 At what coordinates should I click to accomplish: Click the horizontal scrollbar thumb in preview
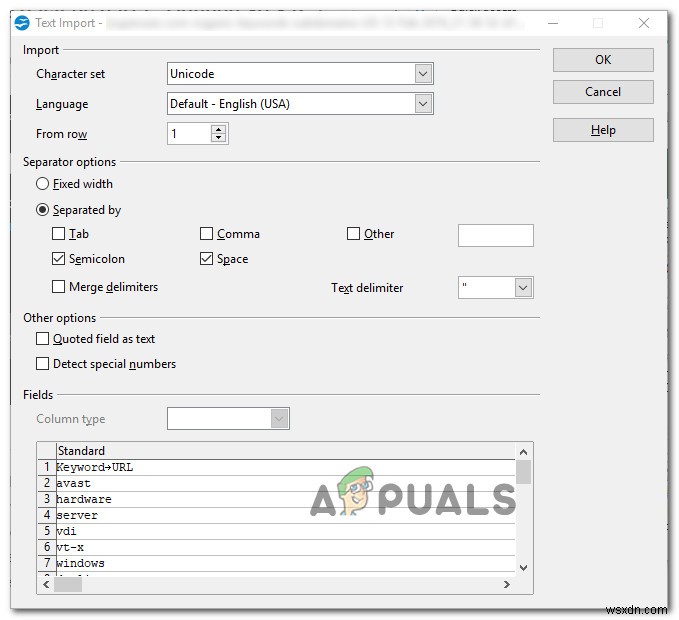coord(68,584)
